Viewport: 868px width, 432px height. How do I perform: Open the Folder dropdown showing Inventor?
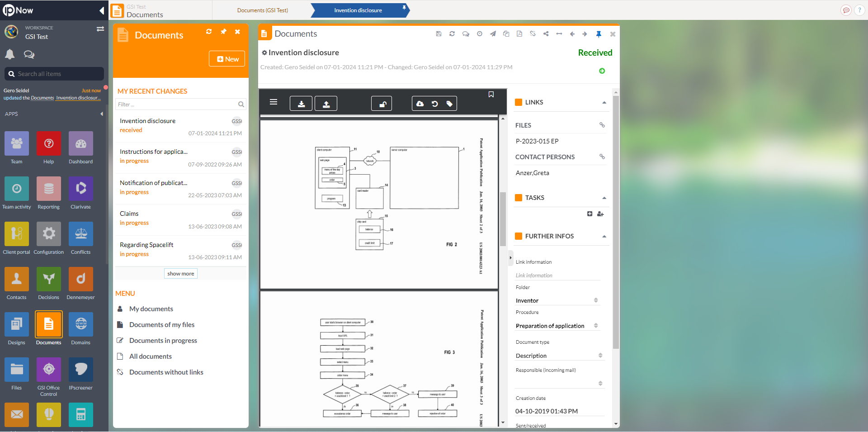point(596,300)
